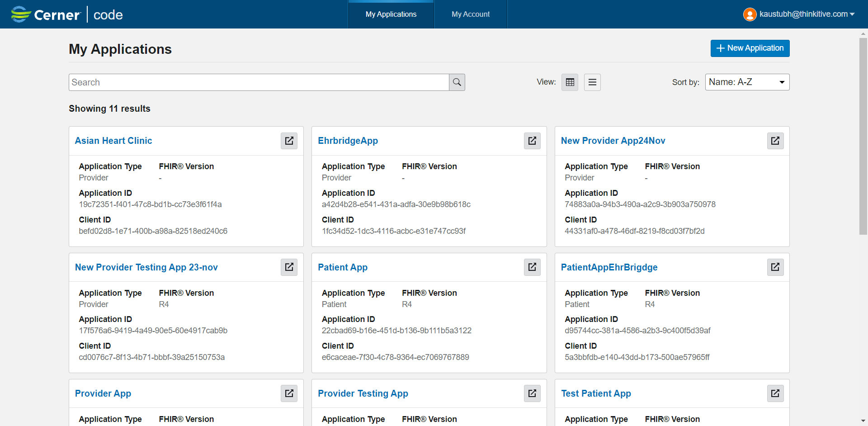Image resolution: width=868 pixels, height=426 pixels.
Task: Select Client ID 1fc34d52-1dc3-4116-acbc-e31e747cc93f
Action: click(x=393, y=231)
